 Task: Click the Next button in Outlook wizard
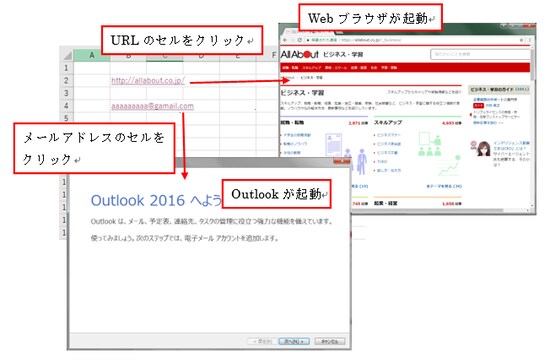point(294,341)
